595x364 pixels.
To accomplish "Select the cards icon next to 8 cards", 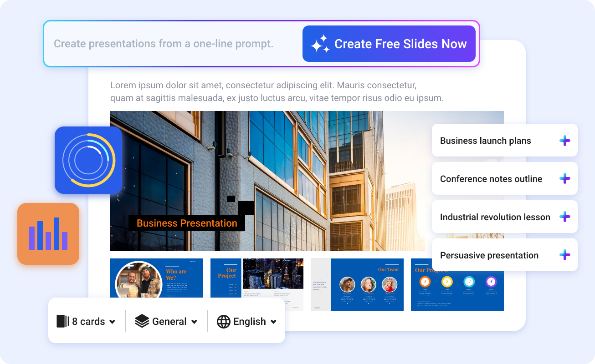I will 63,321.
